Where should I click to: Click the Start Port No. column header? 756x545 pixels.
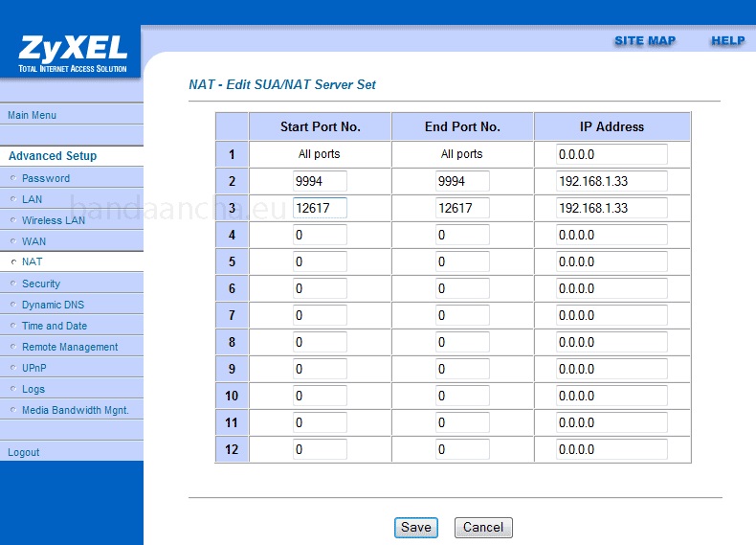(x=321, y=127)
